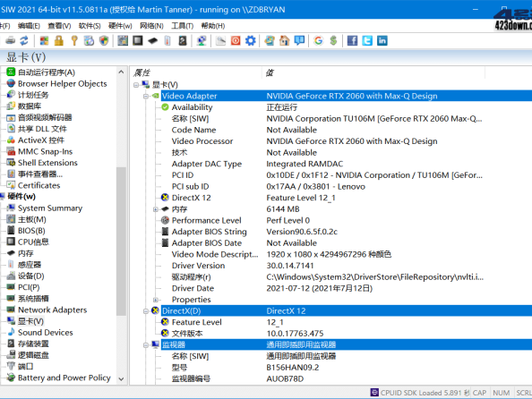
Task: Open the 查看(V) menu
Action: point(59,26)
